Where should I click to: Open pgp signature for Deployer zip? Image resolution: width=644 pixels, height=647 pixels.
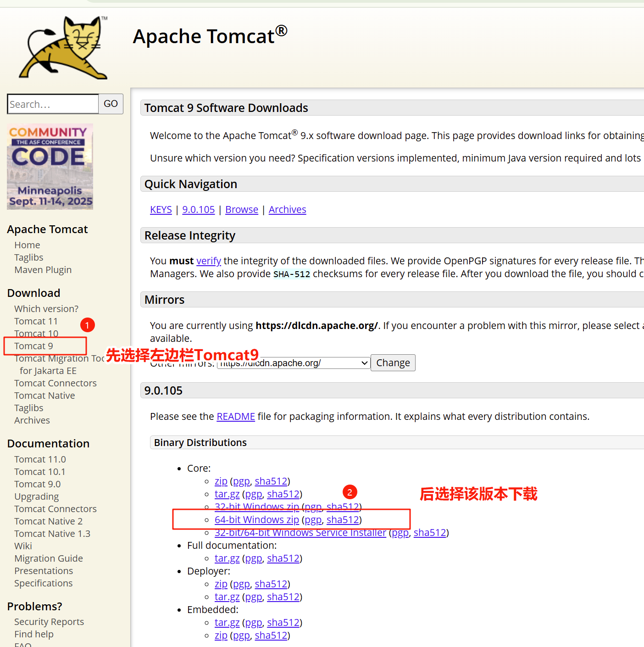241,584
